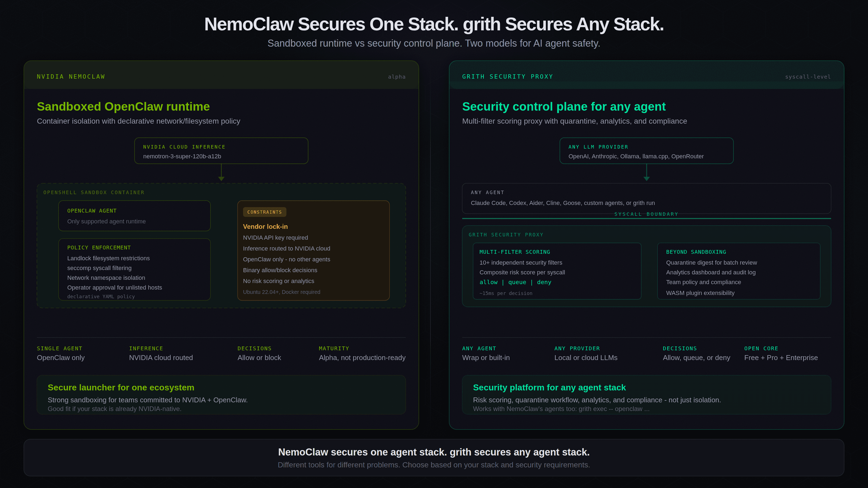
Task: Click the SYSCALL BOUNDARY divider label
Action: click(646, 214)
